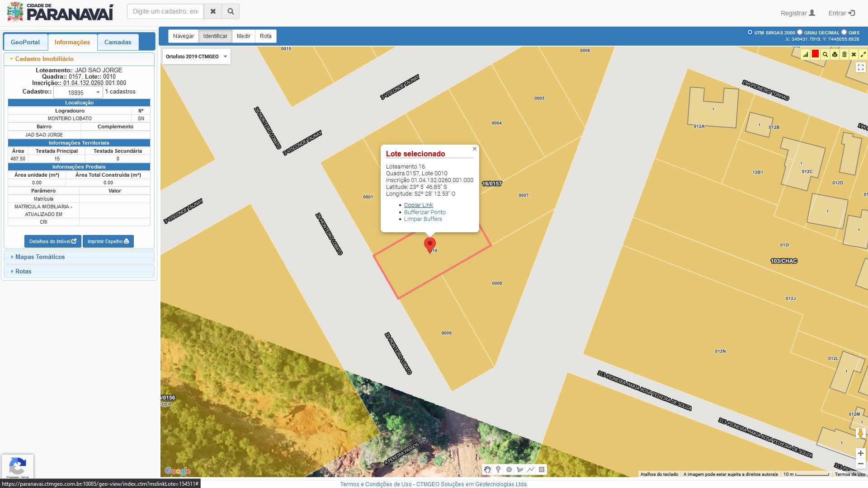The height and width of the screenshot is (488, 868).
Task: Click the red color swatch on toolbar
Action: 815,54
